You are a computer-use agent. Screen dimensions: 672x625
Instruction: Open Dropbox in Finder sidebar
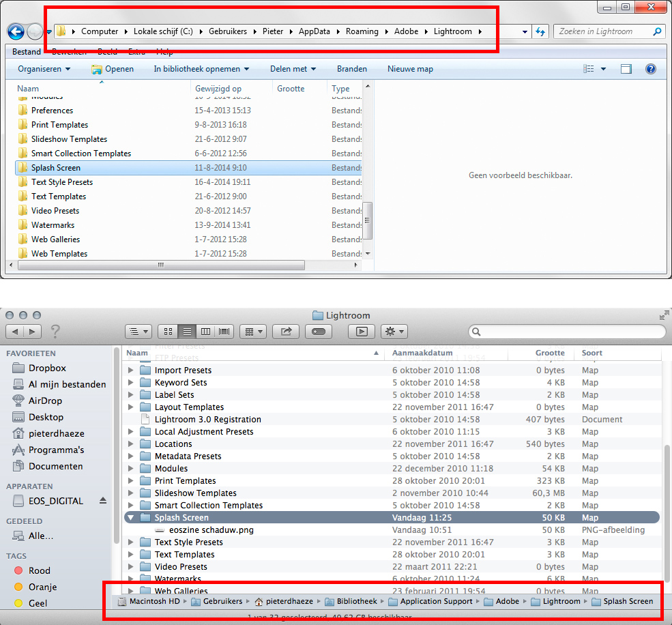coord(47,368)
